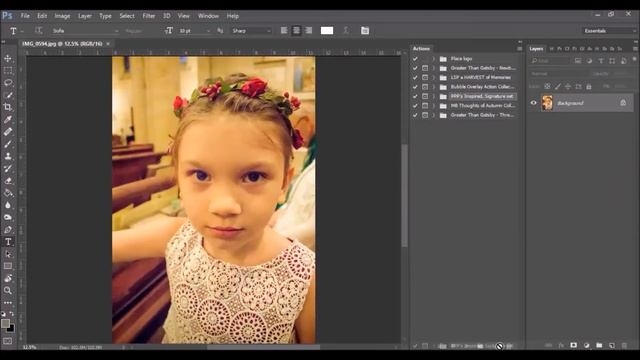Open the Filter menu
Screen dimensions: 640x360
pos(149,16)
